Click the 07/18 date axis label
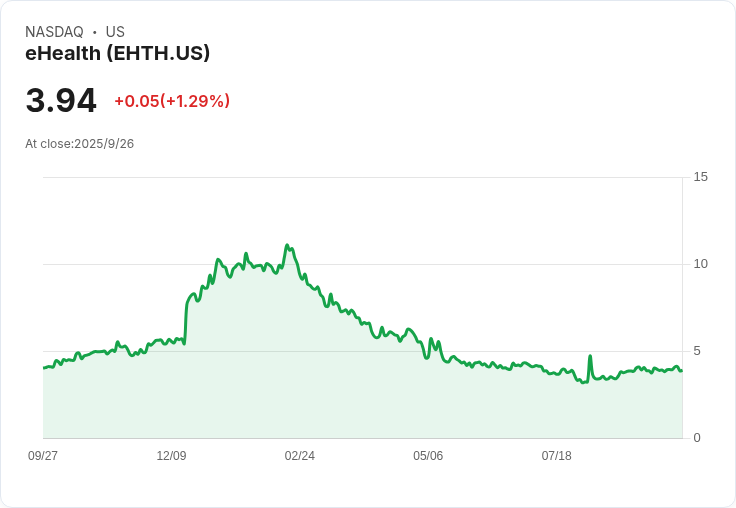Viewport: 736px width, 508px height. 557,455
